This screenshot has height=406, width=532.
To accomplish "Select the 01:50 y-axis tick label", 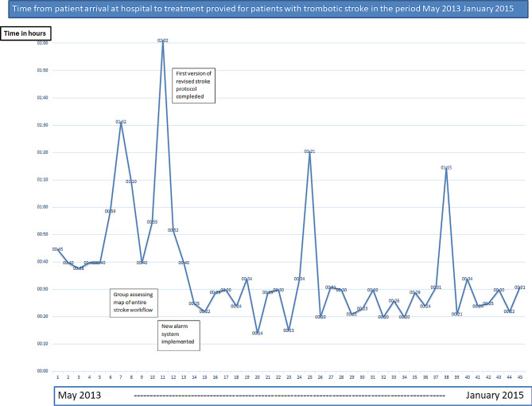I will [42, 70].
